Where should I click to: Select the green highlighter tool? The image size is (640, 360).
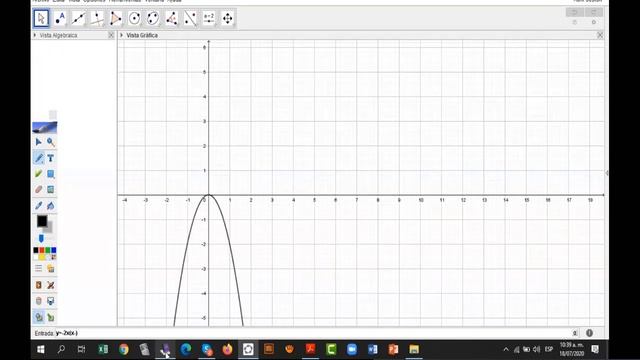[x=39, y=174]
